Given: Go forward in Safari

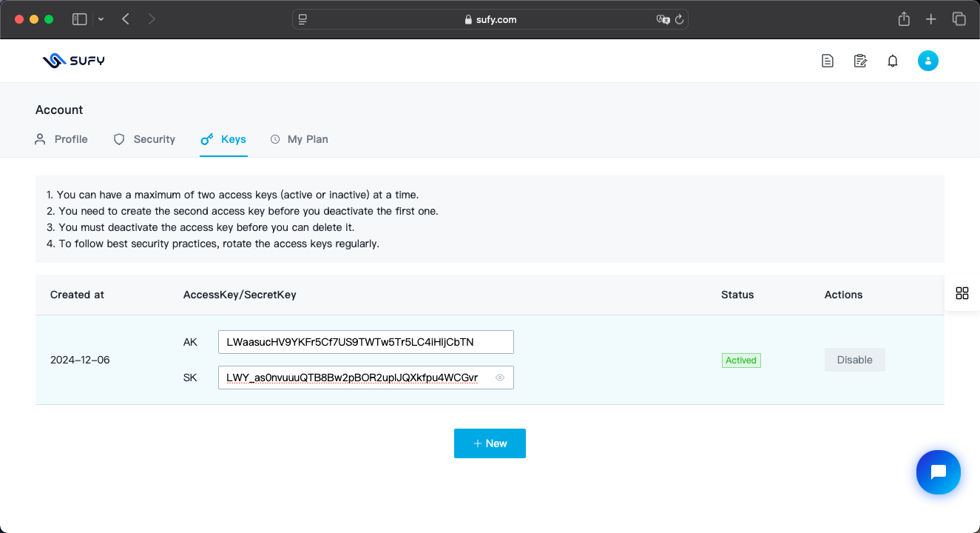Looking at the screenshot, I should (152, 19).
